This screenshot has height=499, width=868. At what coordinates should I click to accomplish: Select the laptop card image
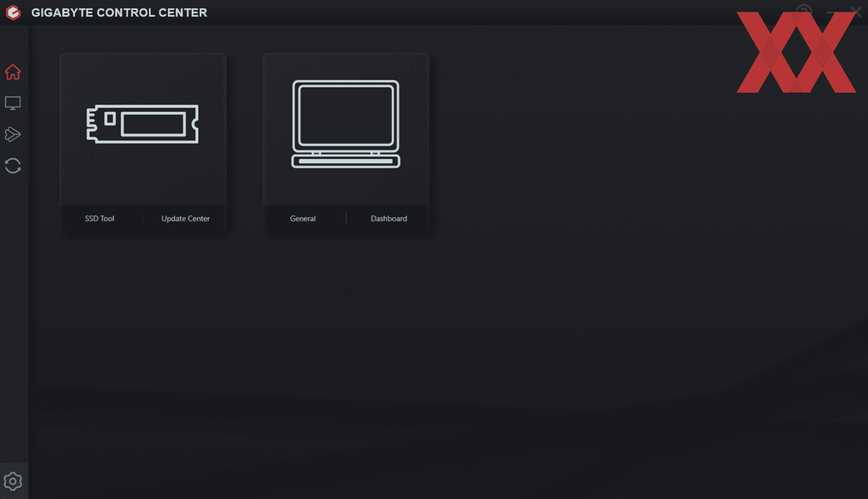(x=346, y=124)
